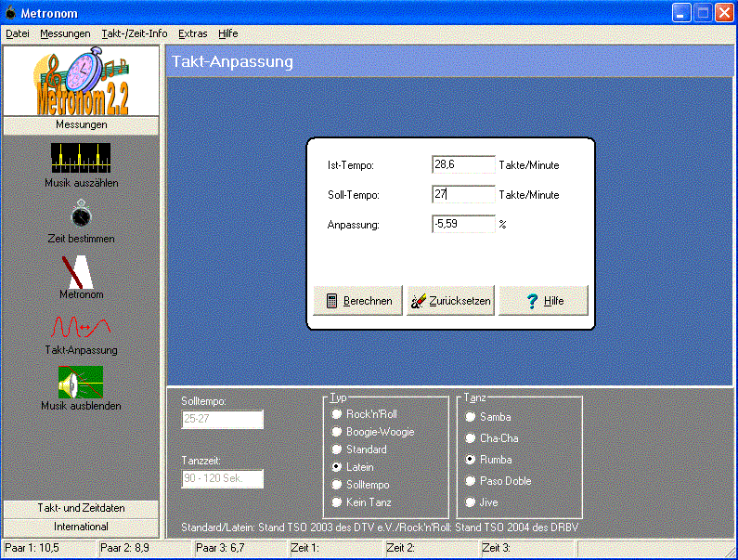Expand the Takt- und Zeitdaten section
The width and height of the screenshot is (738, 560).
81,508
